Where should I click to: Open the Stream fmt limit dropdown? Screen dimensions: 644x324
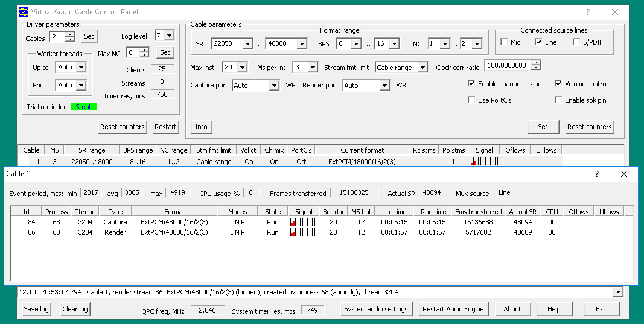tap(422, 68)
